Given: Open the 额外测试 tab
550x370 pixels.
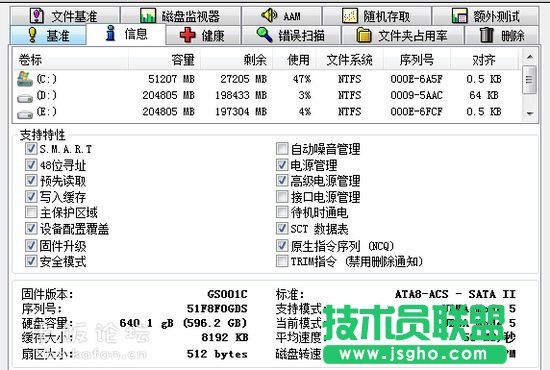Looking at the screenshot, I should point(486,16).
